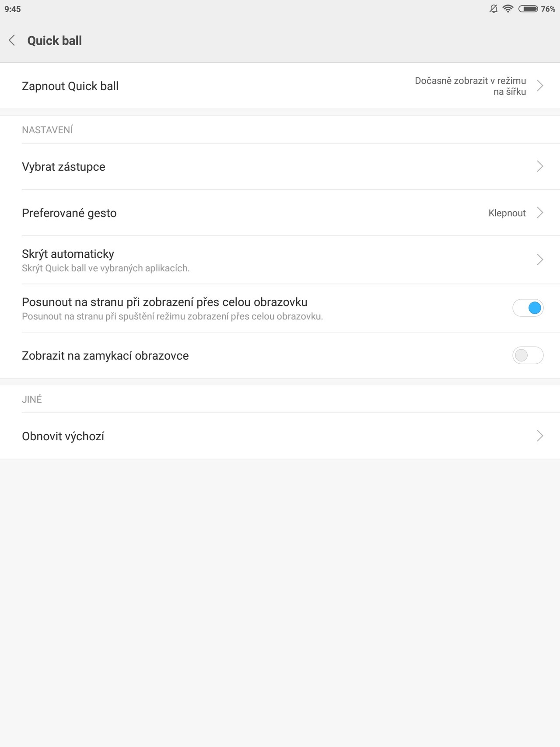Open the 'Obnovit výchozí' chevron

coord(541,436)
